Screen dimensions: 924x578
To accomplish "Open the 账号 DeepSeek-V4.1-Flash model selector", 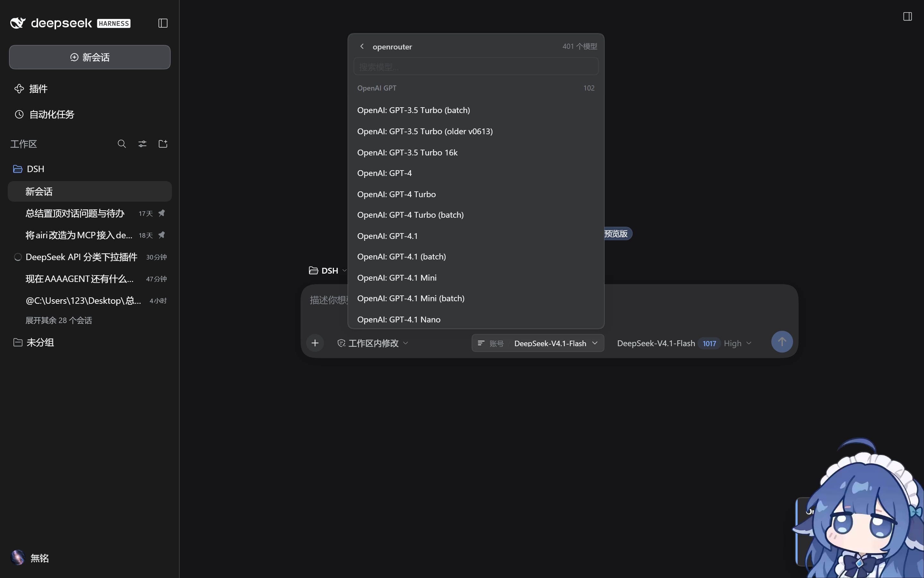I will [x=538, y=343].
